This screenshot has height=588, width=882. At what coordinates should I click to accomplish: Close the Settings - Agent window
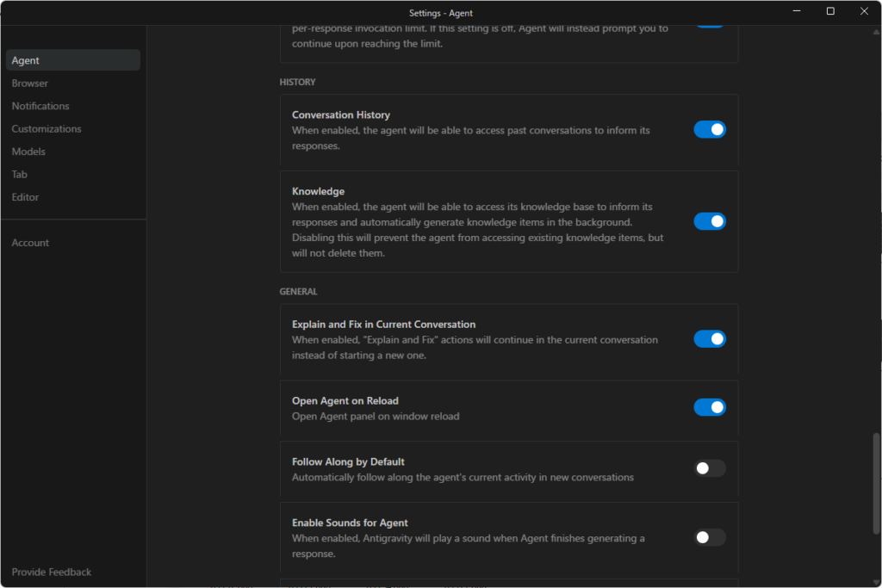point(864,11)
